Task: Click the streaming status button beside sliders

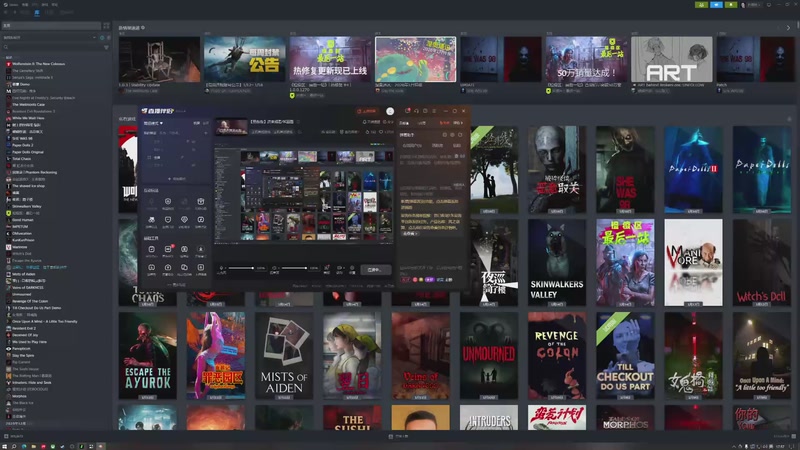Action: click(376, 269)
